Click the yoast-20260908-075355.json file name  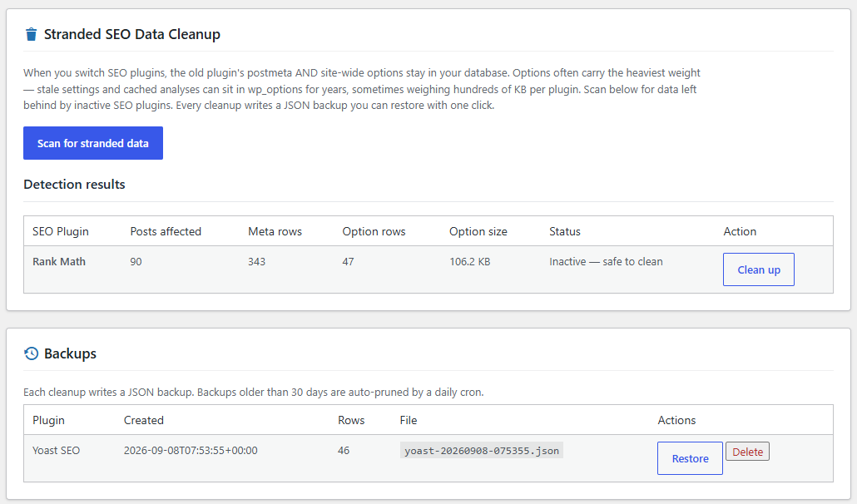(x=482, y=451)
